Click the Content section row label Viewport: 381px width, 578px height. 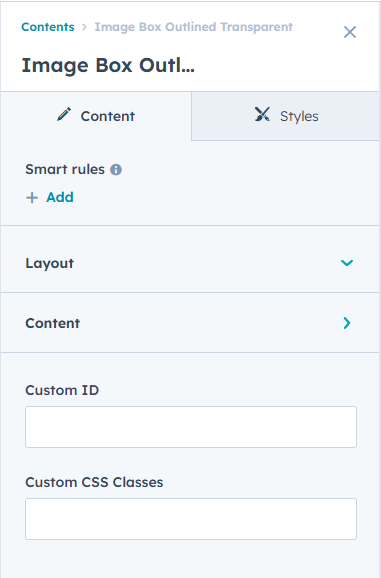pyautogui.click(x=52, y=323)
